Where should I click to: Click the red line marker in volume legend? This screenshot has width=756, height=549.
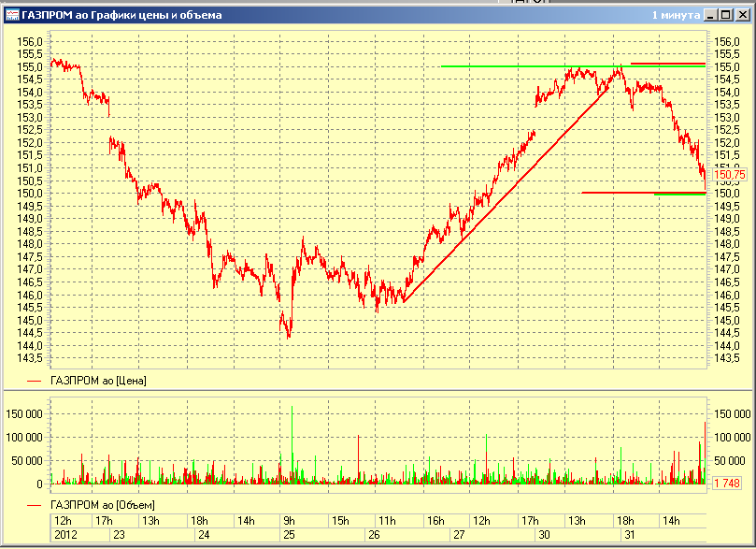pos(36,505)
